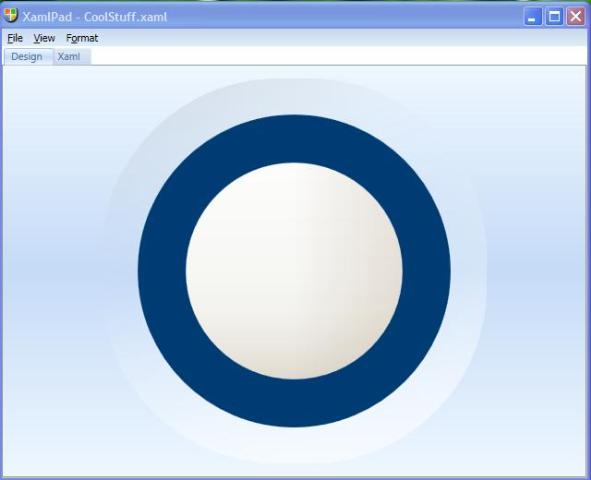This screenshot has width=591, height=480.
Task: Open the File menu
Action: (15, 38)
